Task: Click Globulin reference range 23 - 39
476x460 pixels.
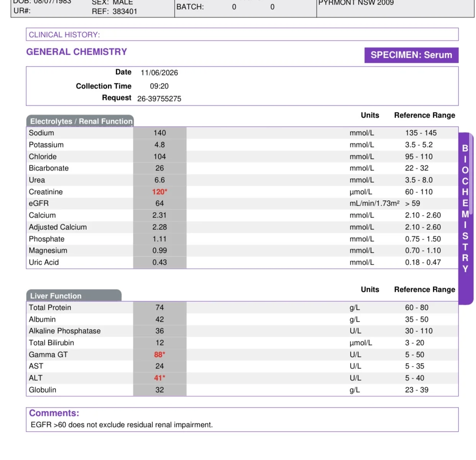Action: (x=417, y=390)
